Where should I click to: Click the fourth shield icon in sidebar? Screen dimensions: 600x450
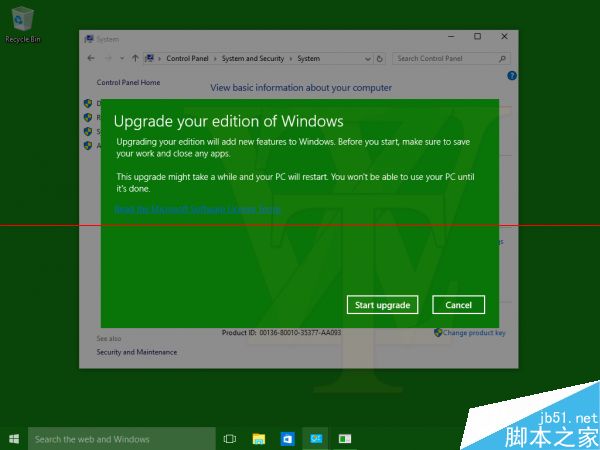[x=88, y=145]
